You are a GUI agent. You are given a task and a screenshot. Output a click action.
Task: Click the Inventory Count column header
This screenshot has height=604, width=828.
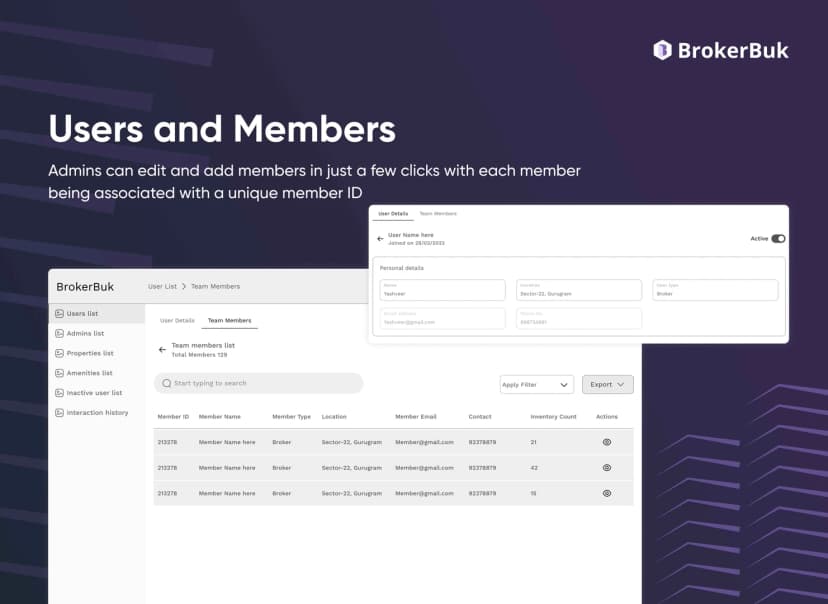click(x=553, y=417)
